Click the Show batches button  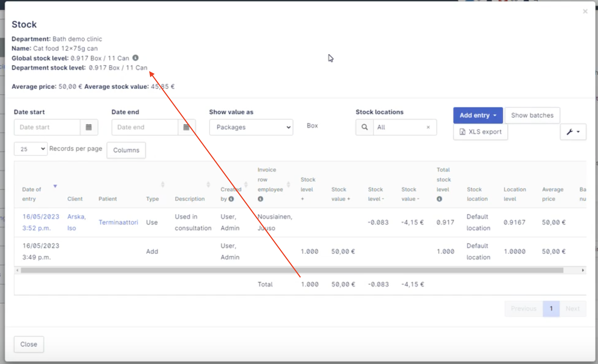click(x=532, y=115)
